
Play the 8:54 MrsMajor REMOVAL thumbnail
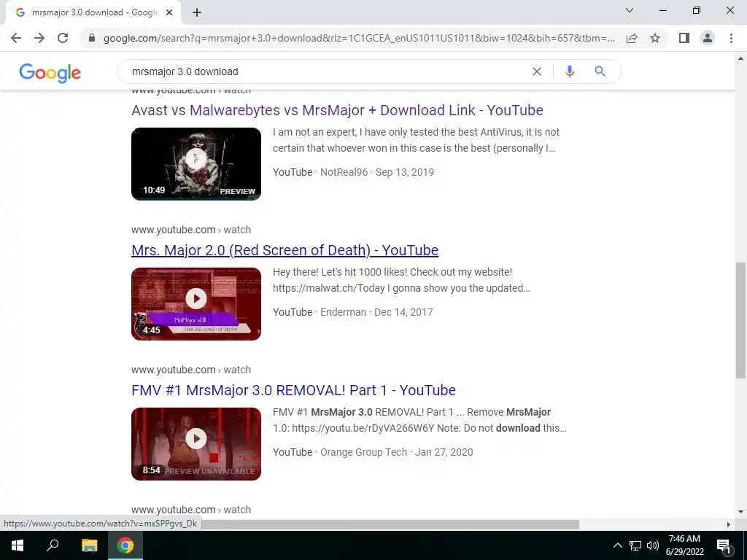point(196,444)
